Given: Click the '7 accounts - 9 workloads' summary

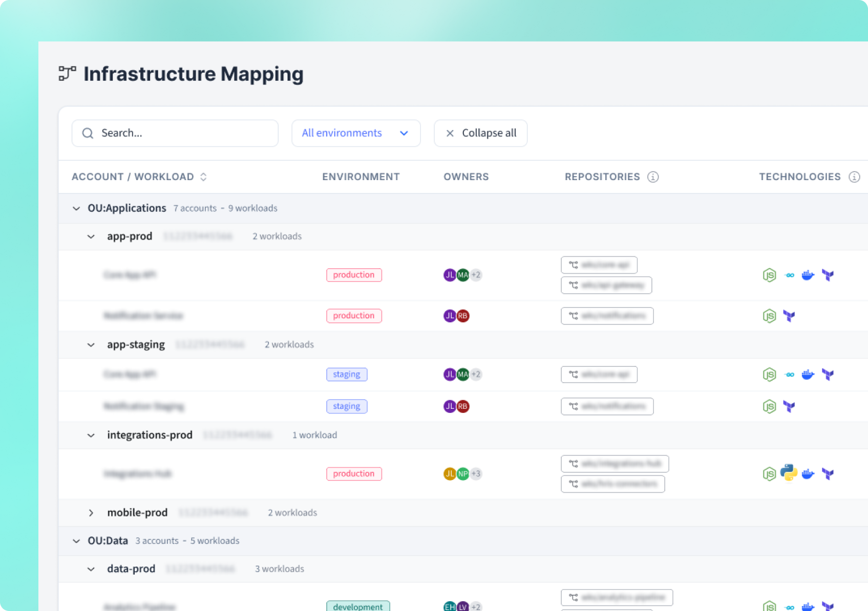Looking at the screenshot, I should (x=225, y=209).
